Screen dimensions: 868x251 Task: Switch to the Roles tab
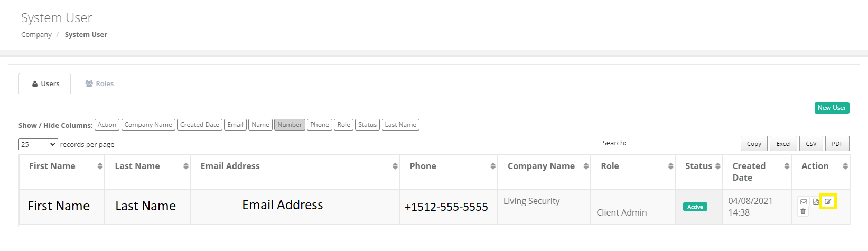[99, 83]
